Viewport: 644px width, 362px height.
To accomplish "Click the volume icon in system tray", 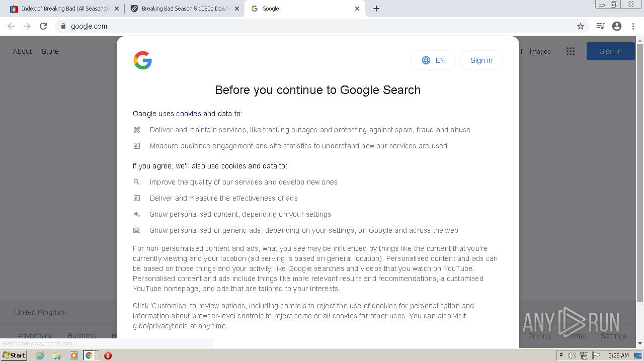I will [572, 355].
